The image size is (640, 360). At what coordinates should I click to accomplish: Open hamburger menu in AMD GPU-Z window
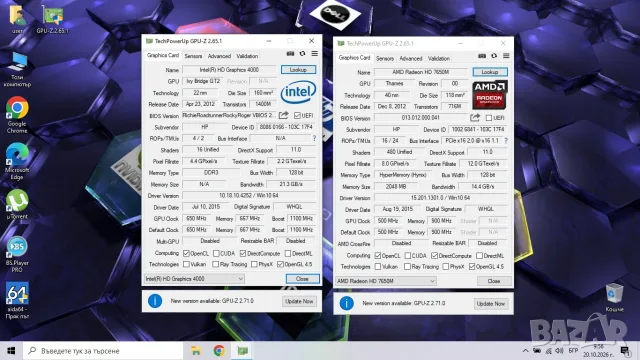click(506, 56)
